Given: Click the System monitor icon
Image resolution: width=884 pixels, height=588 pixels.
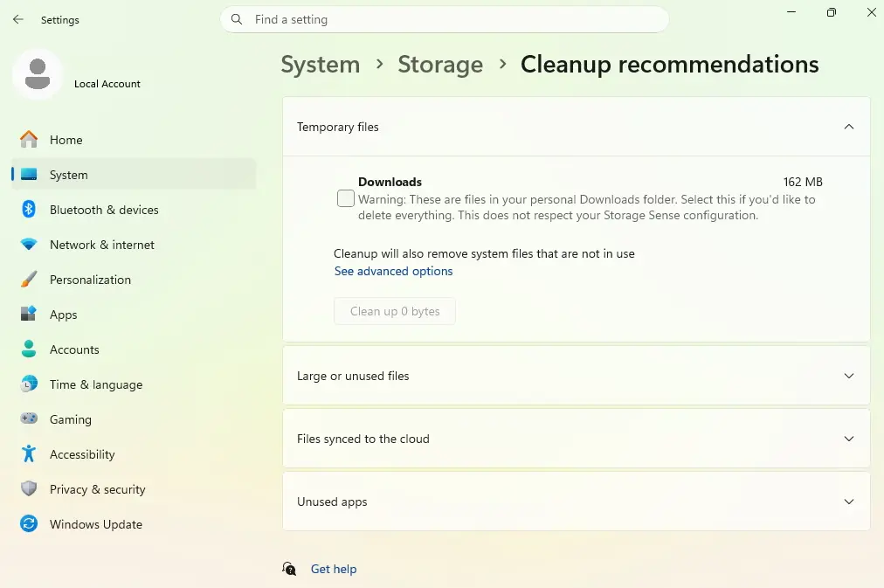Looking at the screenshot, I should click(29, 174).
